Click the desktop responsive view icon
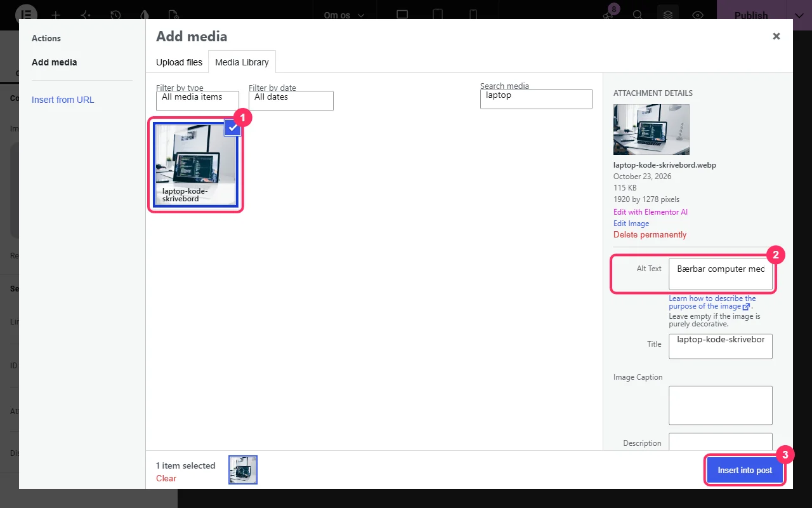The width and height of the screenshot is (812, 508). coord(402,15)
